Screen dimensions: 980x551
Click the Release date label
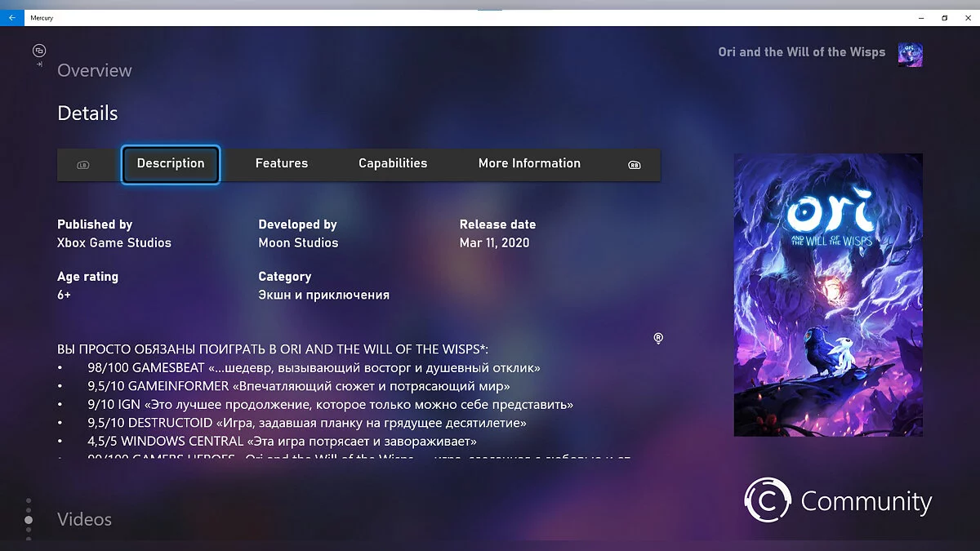coord(497,224)
